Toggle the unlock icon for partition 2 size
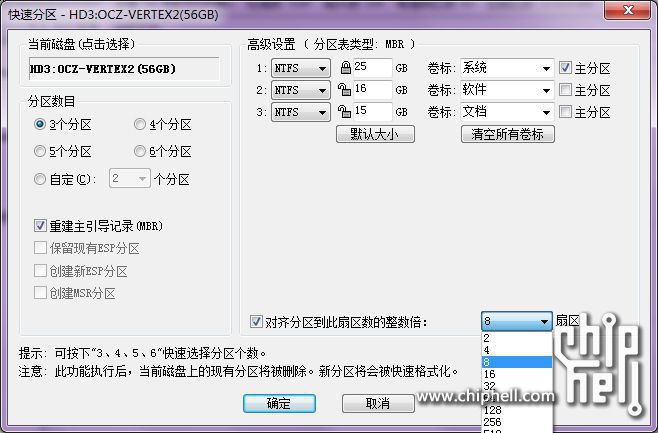 [x=344, y=89]
